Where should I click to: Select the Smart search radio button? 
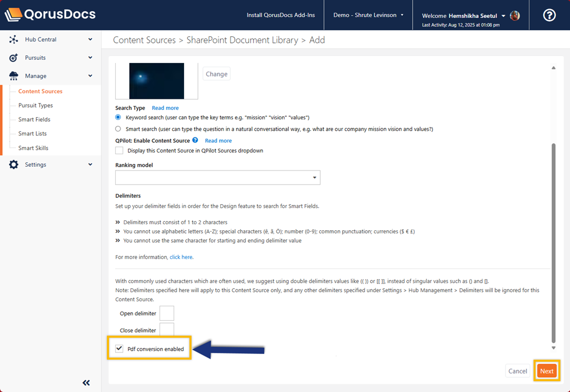pos(118,129)
